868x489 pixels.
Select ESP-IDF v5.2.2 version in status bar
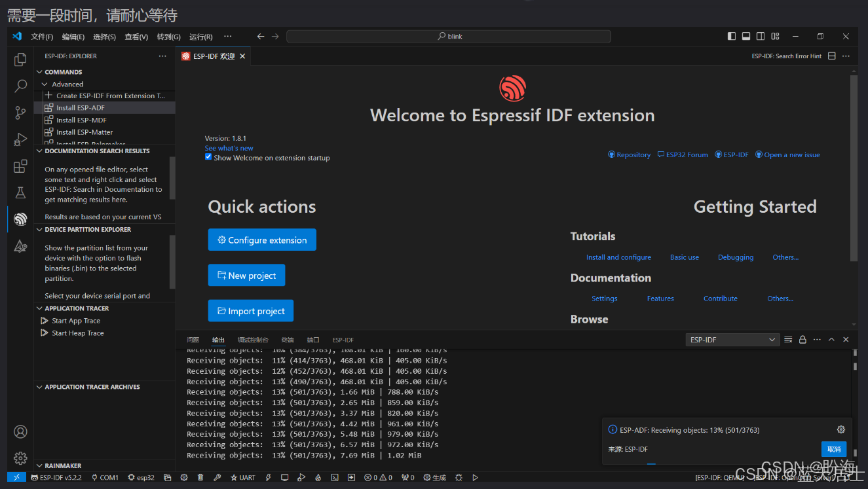pos(56,477)
